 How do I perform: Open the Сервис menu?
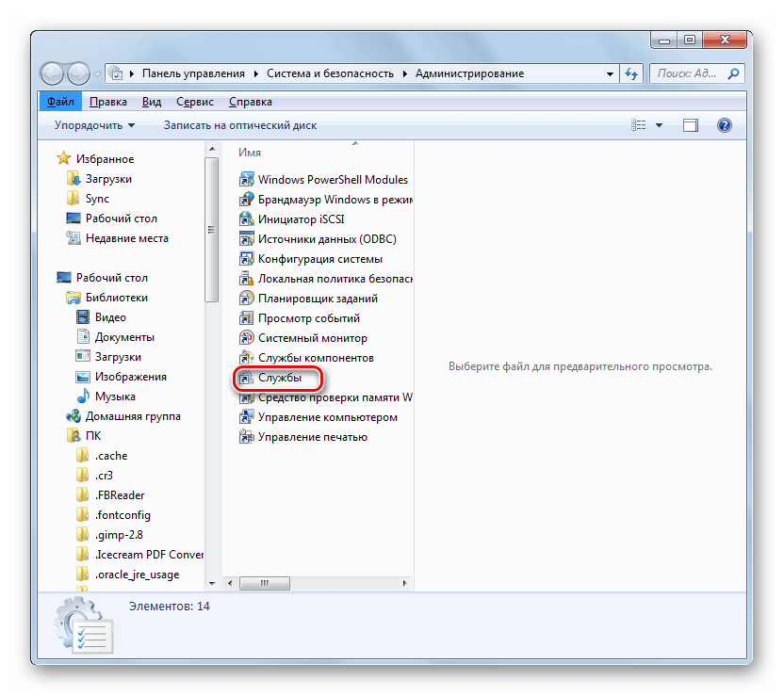tap(193, 102)
